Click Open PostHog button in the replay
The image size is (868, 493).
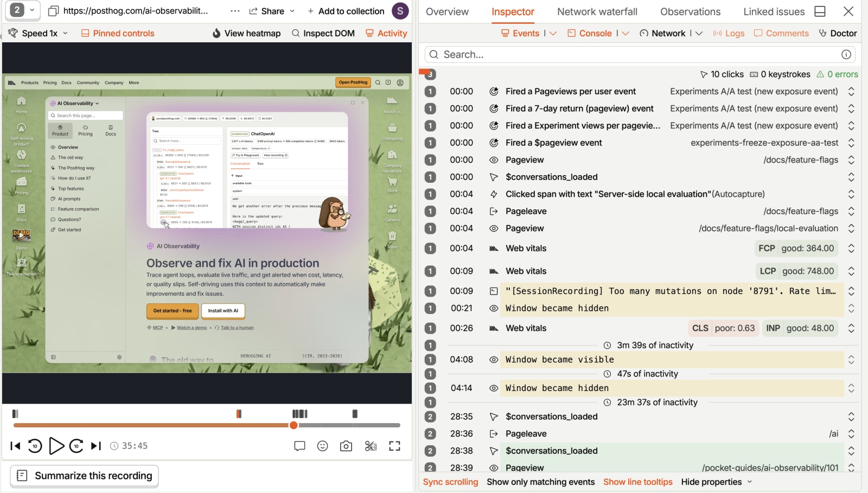(x=353, y=82)
